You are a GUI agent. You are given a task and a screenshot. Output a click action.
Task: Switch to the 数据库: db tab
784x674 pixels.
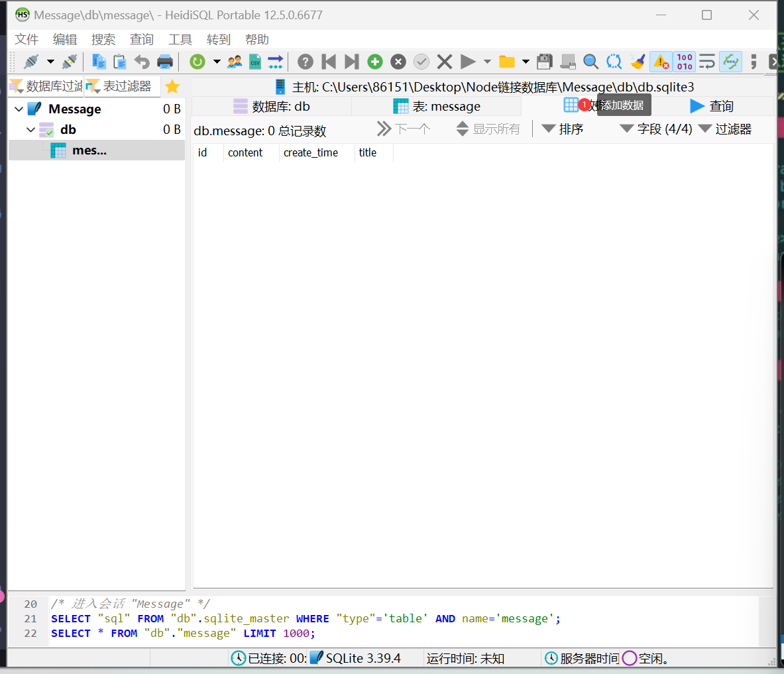[272, 107]
